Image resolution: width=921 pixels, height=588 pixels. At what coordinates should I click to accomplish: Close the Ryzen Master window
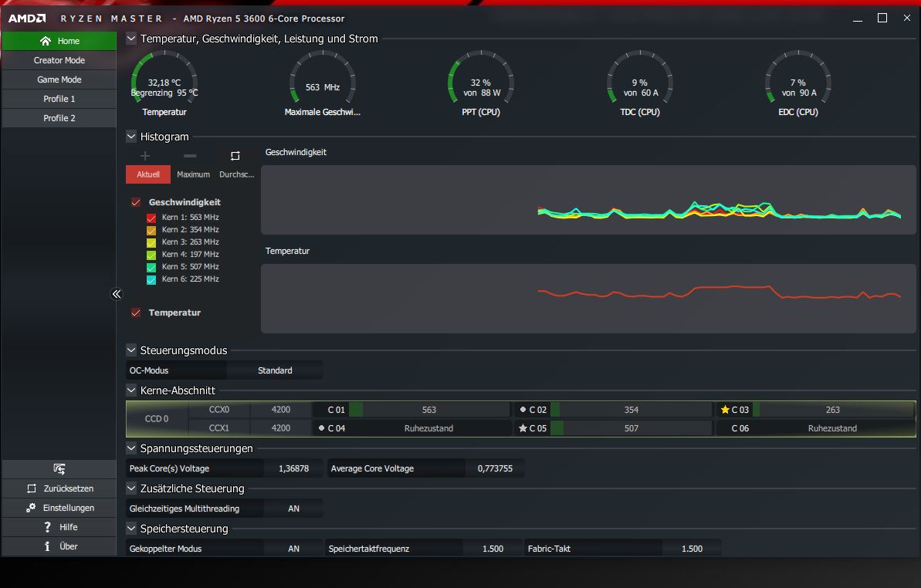907,19
